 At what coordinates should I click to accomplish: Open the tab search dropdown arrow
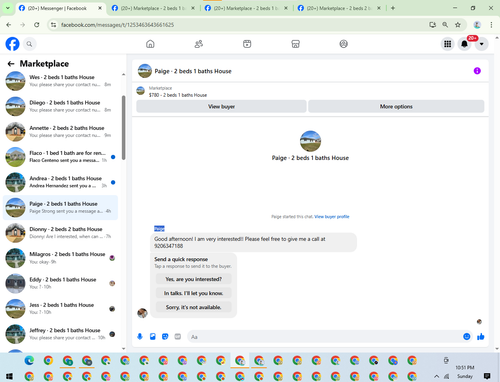click(7, 8)
